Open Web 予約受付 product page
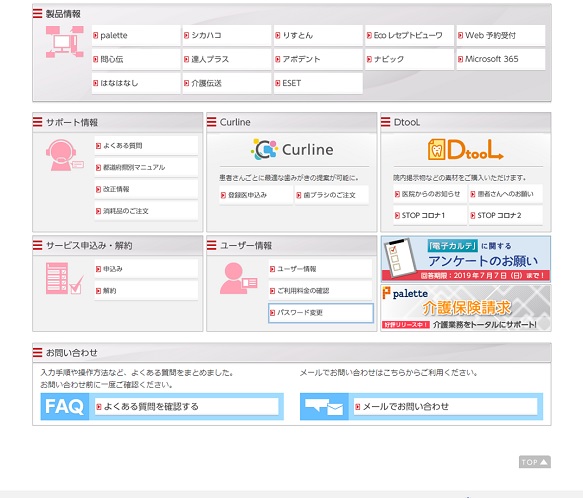Screen dimensions: 583x498 (500, 35)
